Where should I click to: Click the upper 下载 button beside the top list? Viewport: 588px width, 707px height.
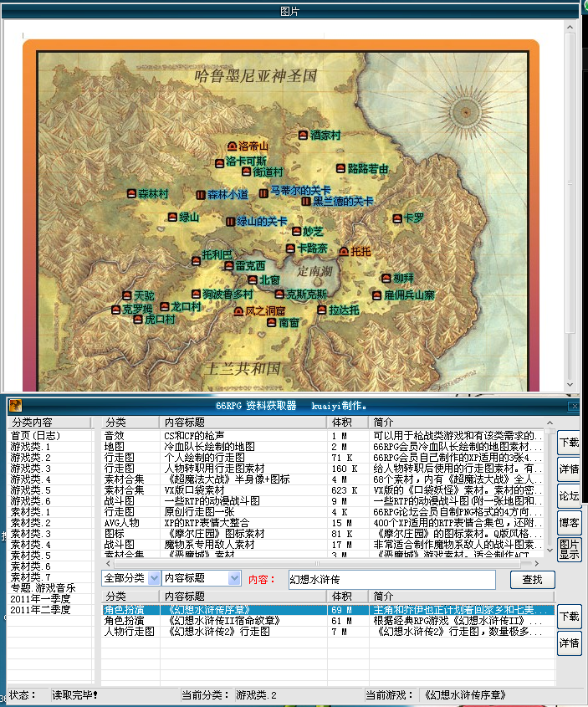569,443
